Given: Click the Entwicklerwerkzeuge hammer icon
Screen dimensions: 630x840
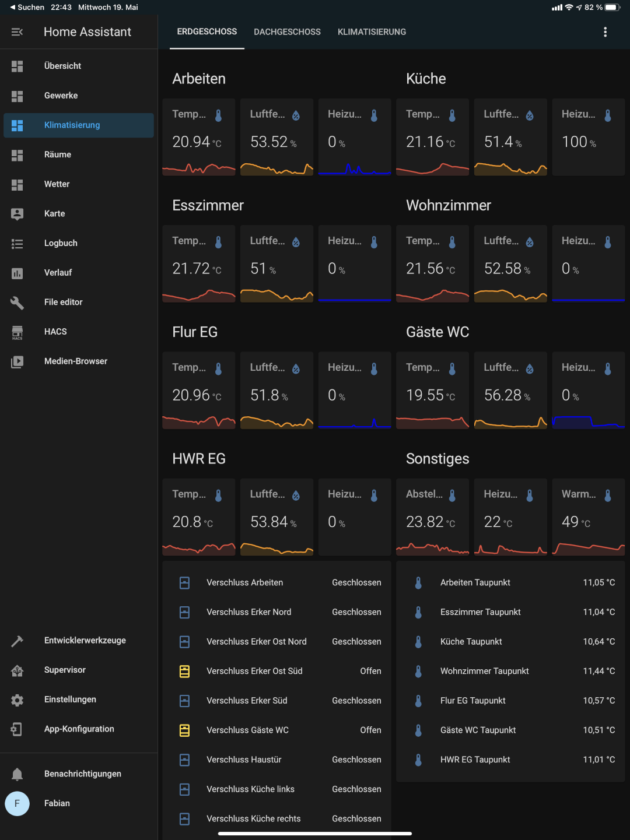Looking at the screenshot, I should tap(17, 641).
